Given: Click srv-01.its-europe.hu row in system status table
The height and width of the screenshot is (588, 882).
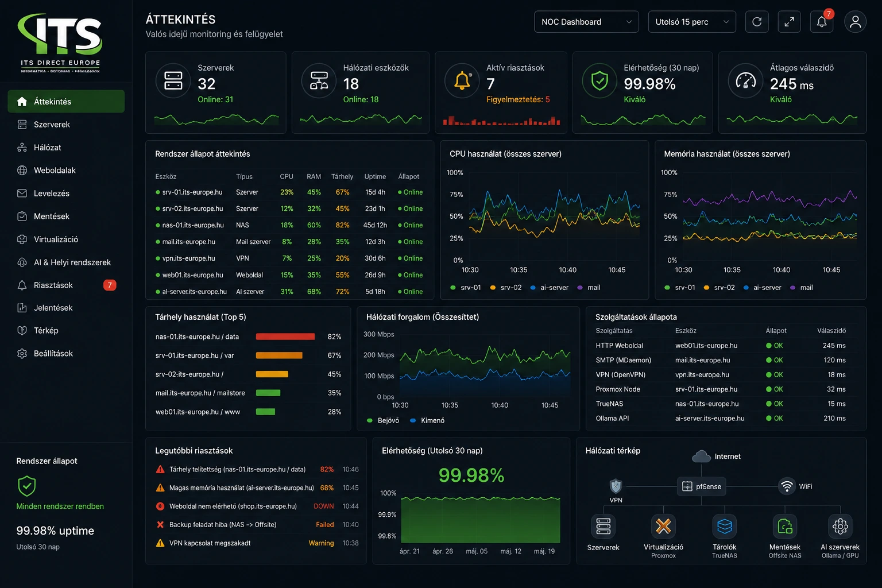Looking at the screenshot, I should click(289, 192).
